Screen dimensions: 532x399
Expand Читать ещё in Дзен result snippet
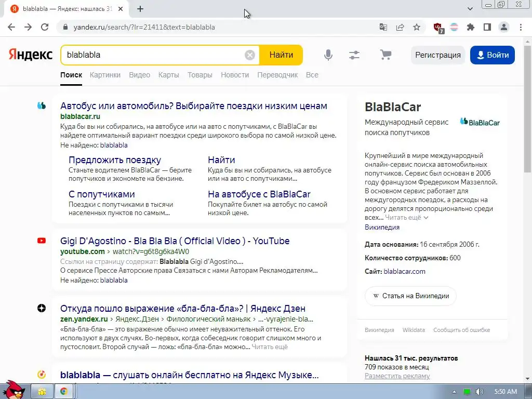pyautogui.click(x=270, y=347)
